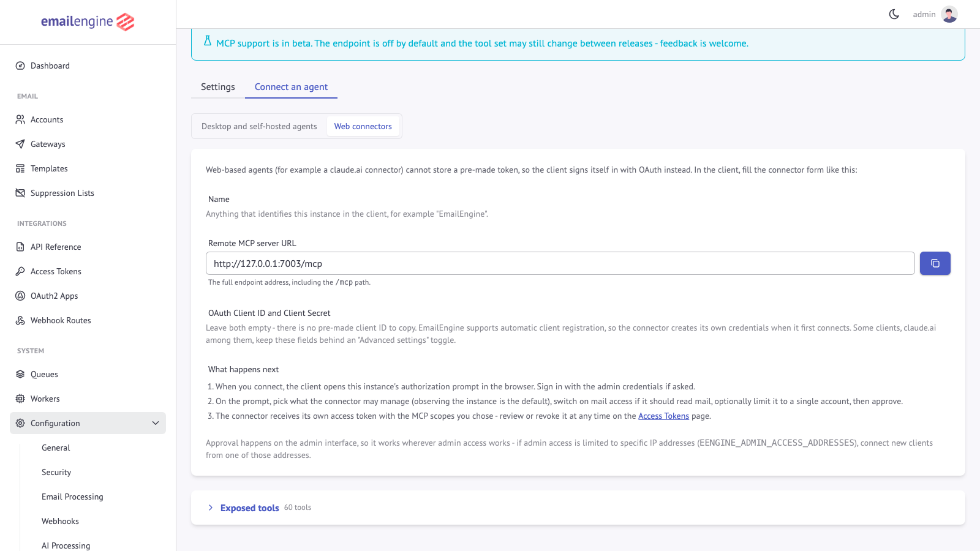Click the Accounts people icon
Viewport: 980px width, 551px height.
20,119
